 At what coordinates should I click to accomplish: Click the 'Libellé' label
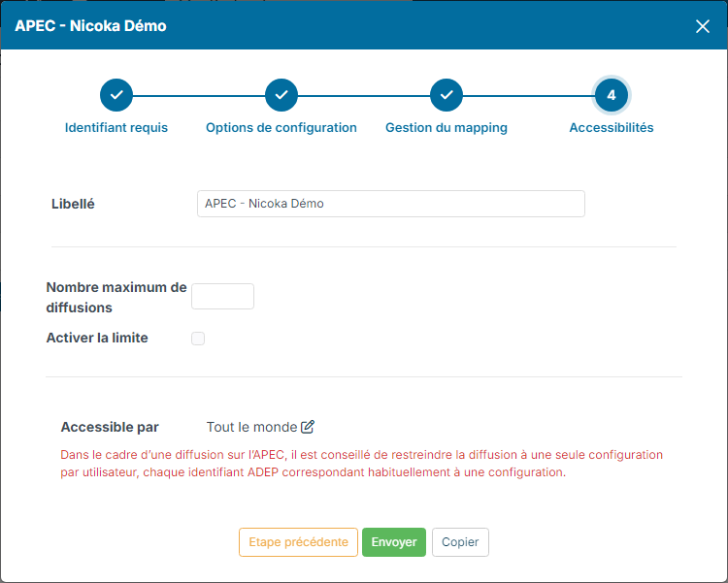click(x=73, y=204)
